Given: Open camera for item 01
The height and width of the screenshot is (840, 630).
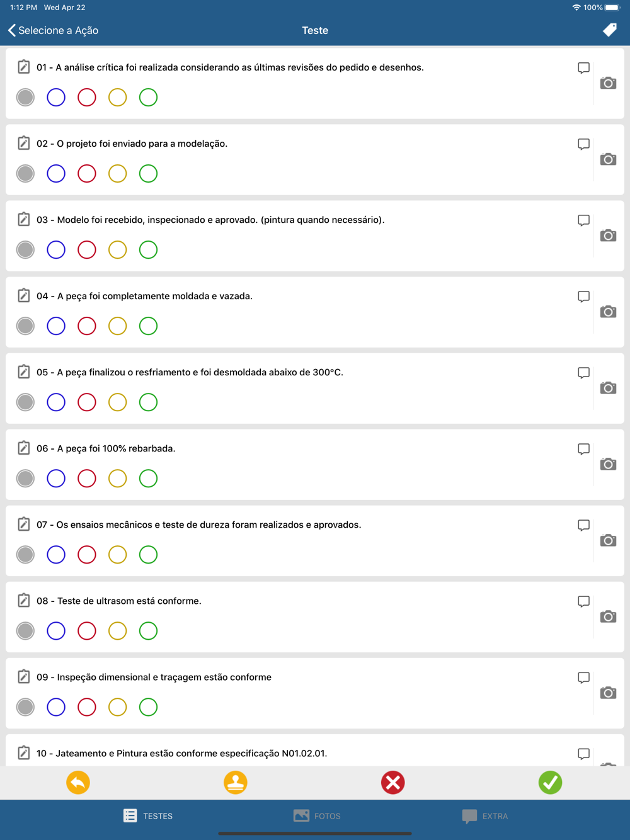Looking at the screenshot, I should (x=608, y=83).
